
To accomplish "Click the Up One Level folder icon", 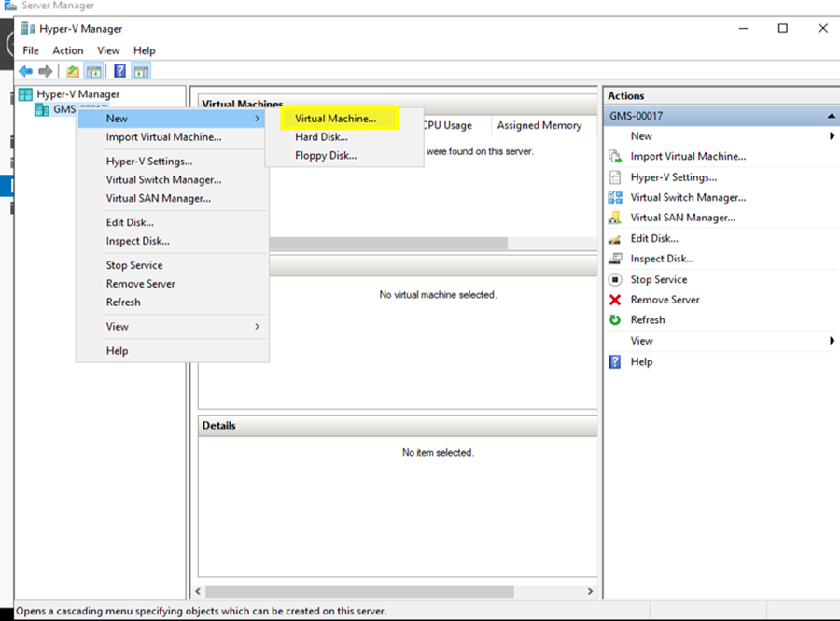I will [x=73, y=71].
